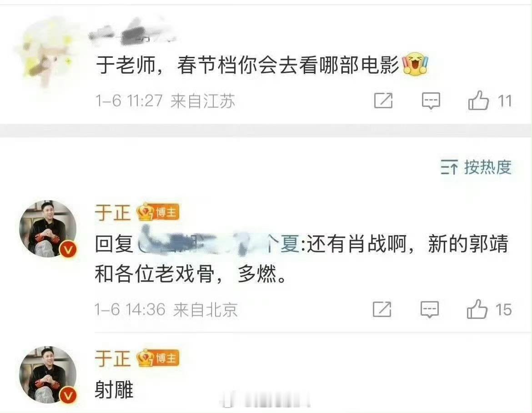Open the reply icon on the top comment

431,101
